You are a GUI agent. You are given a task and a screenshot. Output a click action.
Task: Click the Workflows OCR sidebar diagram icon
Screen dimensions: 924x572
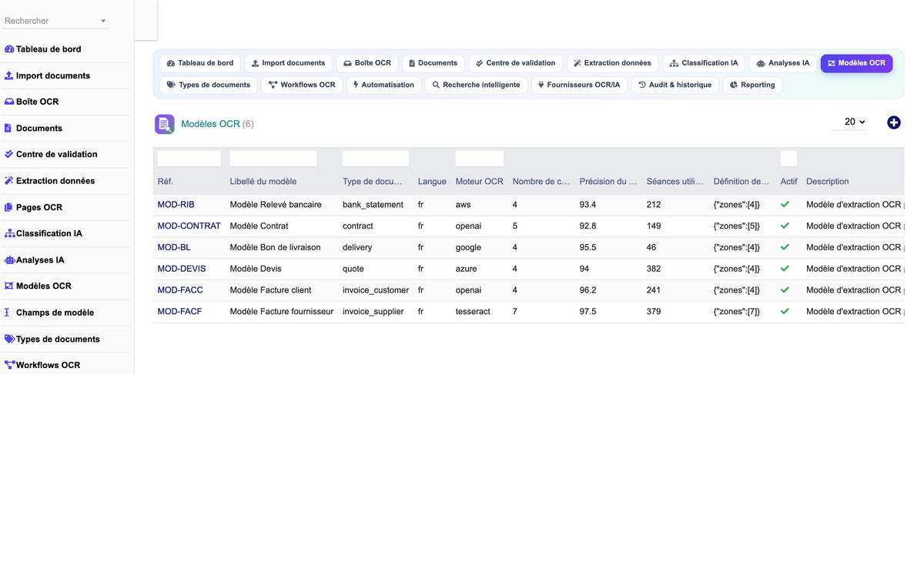(10, 365)
